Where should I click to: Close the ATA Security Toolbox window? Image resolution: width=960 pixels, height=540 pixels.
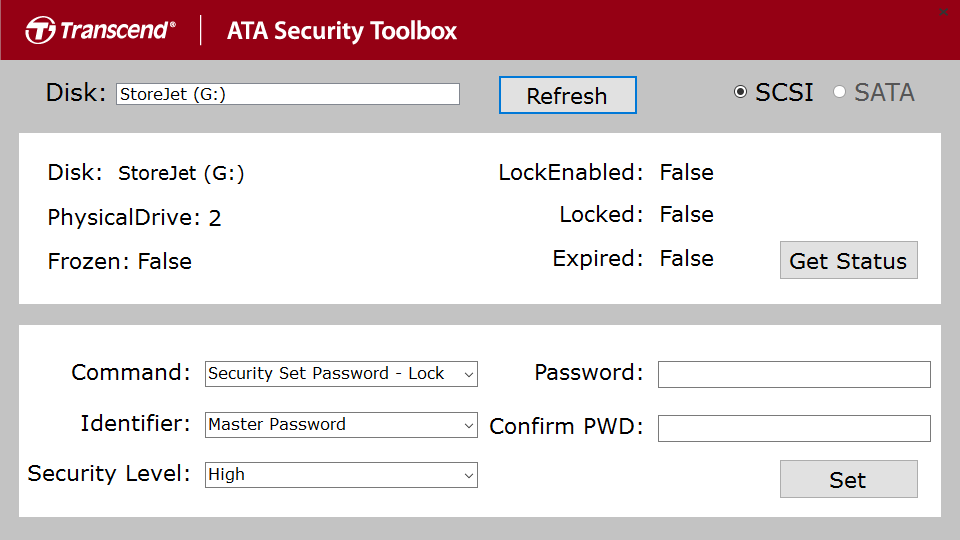coord(943,12)
